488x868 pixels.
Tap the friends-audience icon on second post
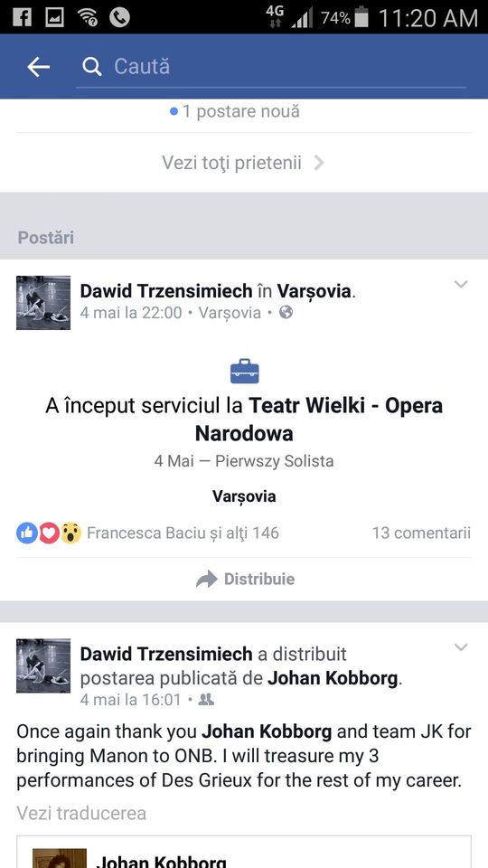pos(206,700)
